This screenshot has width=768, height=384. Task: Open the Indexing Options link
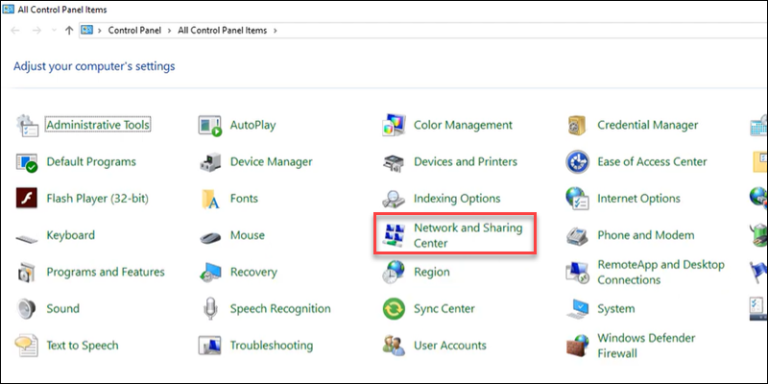point(457,198)
